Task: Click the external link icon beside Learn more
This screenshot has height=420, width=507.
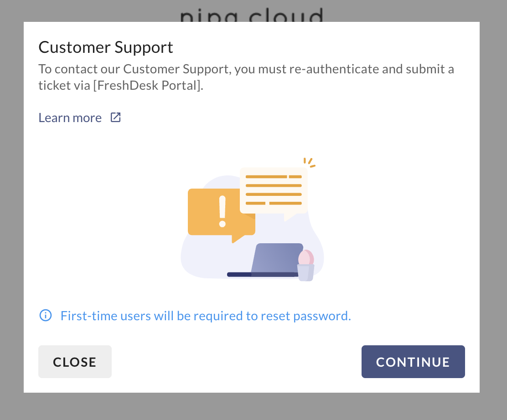Action: click(116, 118)
